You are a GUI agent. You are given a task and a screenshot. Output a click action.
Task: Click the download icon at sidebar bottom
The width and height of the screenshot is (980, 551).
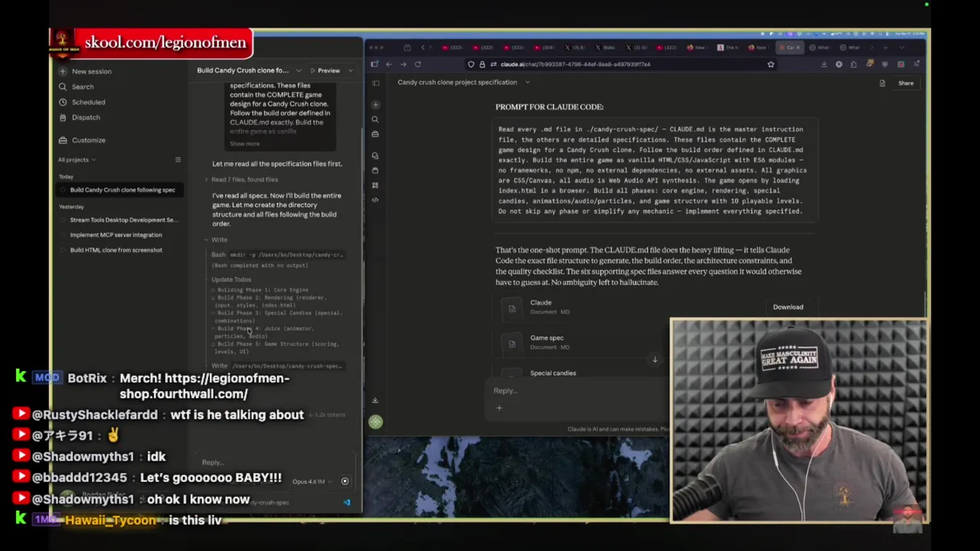375,400
